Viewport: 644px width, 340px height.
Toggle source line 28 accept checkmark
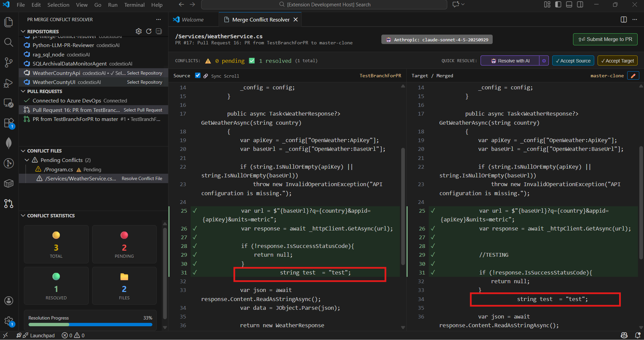tap(195, 246)
